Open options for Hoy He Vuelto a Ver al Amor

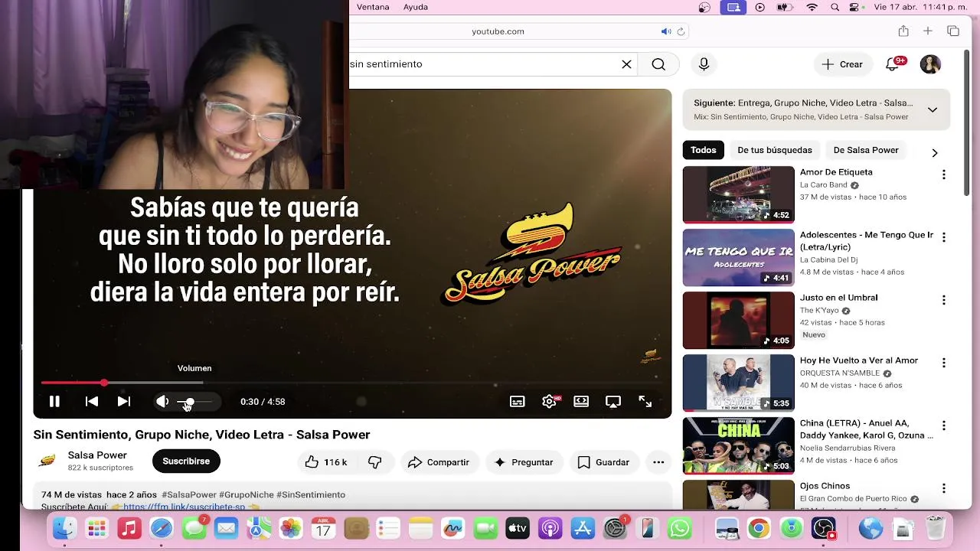coord(943,363)
